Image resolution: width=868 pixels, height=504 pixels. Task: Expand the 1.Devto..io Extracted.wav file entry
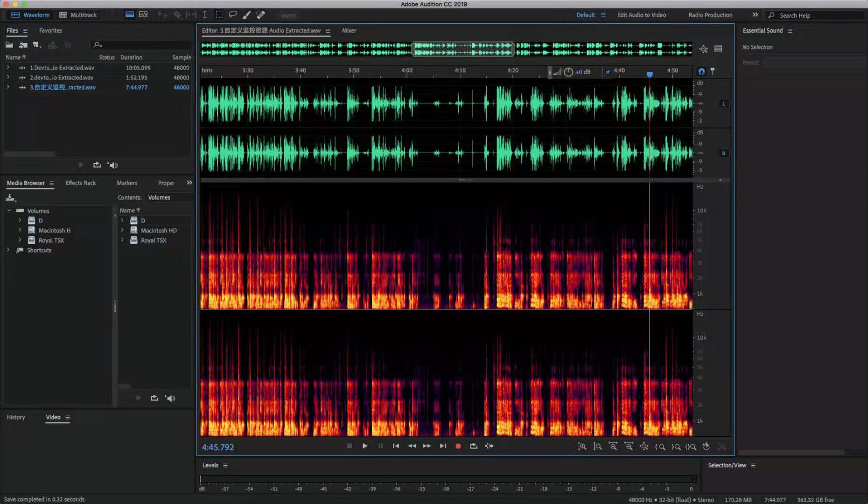click(8, 68)
